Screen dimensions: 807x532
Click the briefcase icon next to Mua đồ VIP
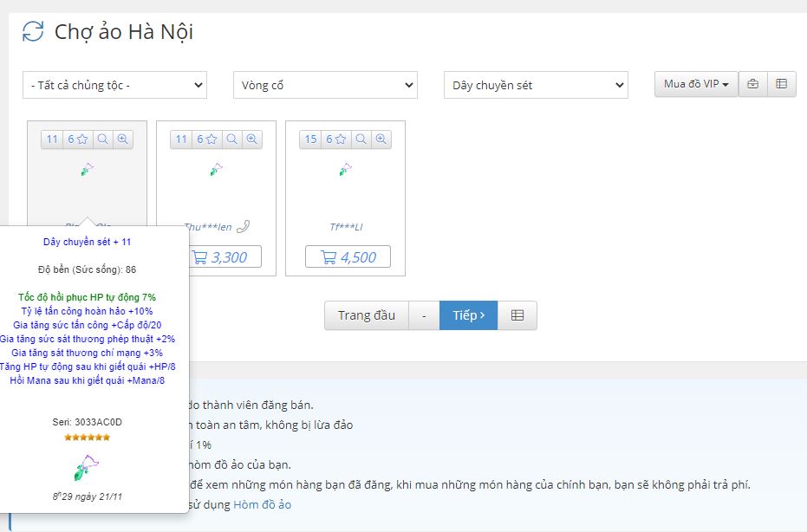(752, 84)
